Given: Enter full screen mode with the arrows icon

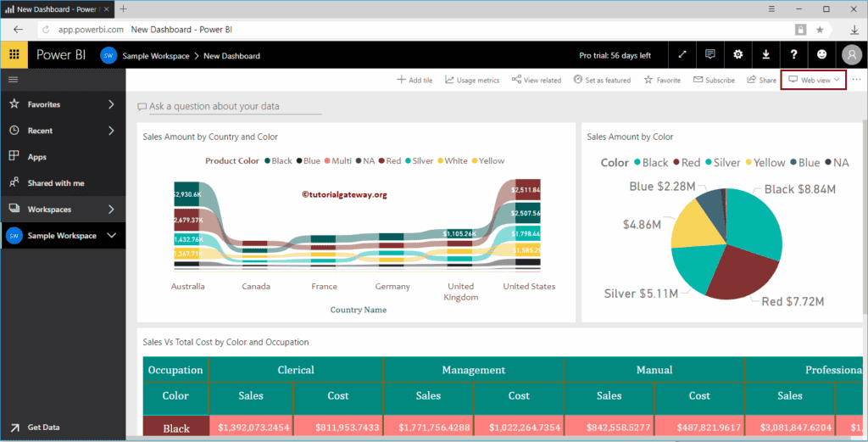Looking at the screenshot, I should pyautogui.click(x=682, y=55).
